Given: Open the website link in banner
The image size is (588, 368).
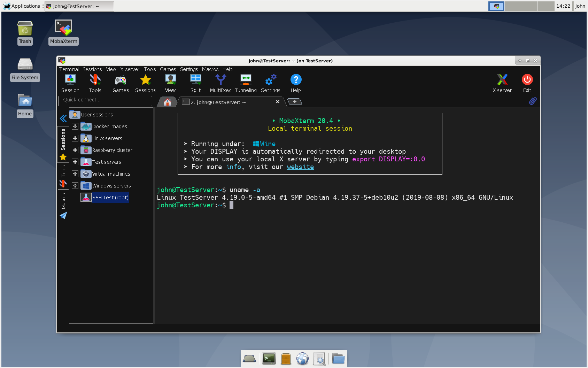Looking at the screenshot, I should pos(300,167).
